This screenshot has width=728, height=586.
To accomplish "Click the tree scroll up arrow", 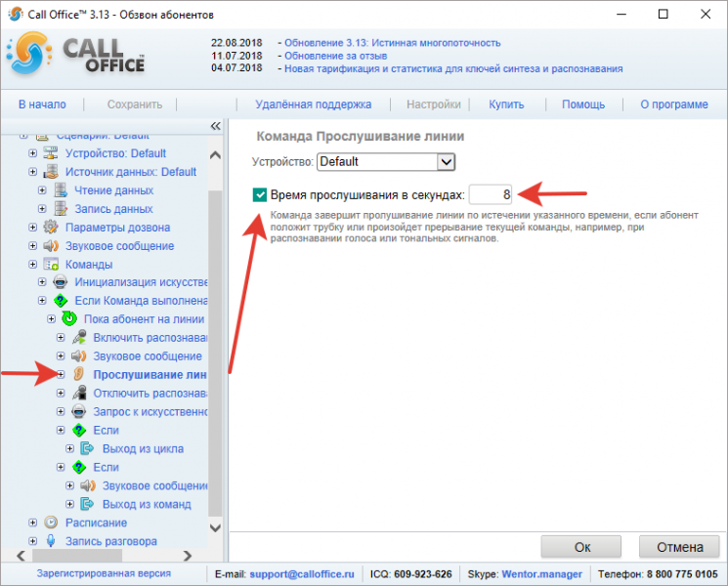I will pyautogui.click(x=215, y=155).
